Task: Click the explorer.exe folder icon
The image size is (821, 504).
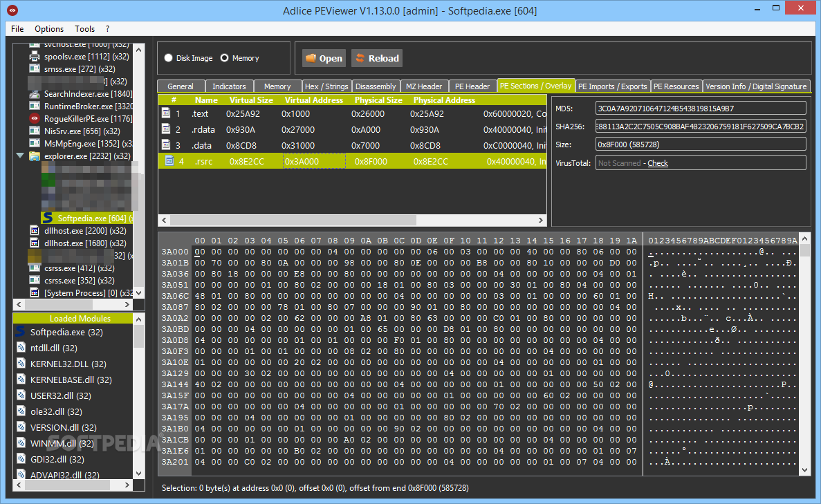Action: 35,156
